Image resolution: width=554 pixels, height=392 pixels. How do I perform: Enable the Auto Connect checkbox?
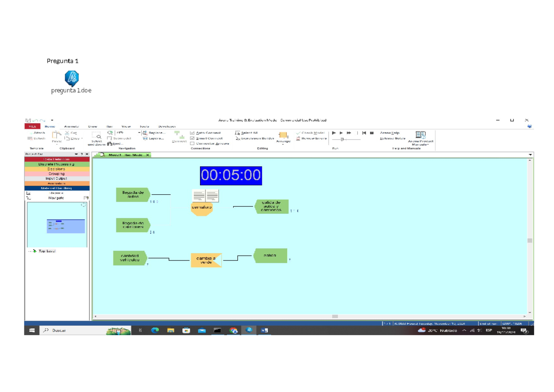tap(192, 133)
